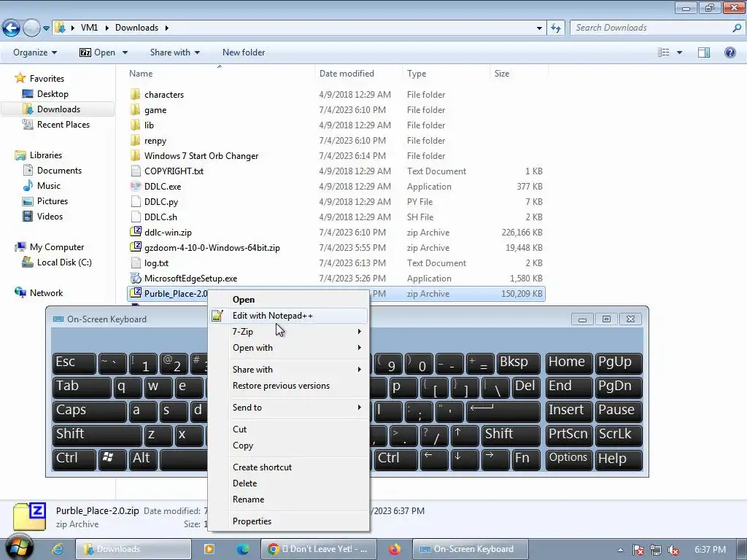Select the gzdoom-4-10-0-Windows-64bit.zip icon
This screenshot has height=560, width=747.
tap(136, 247)
